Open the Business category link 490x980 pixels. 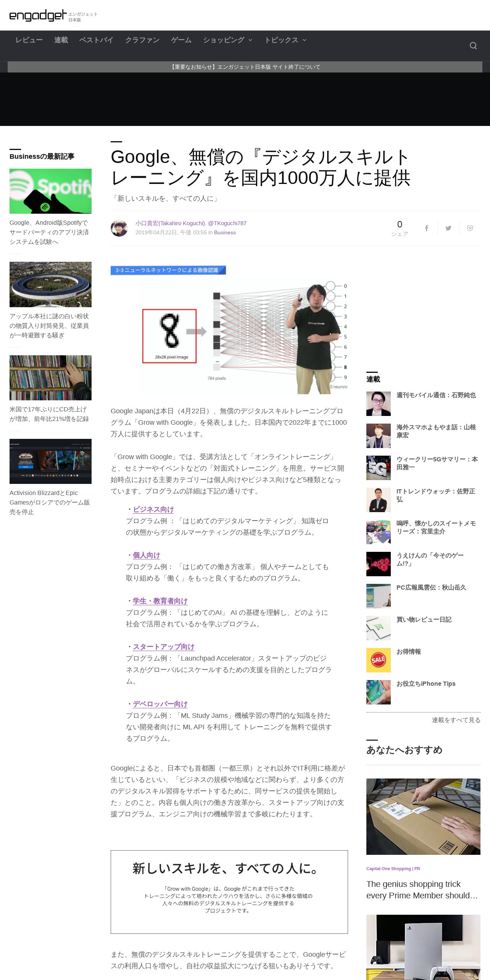[x=225, y=232]
